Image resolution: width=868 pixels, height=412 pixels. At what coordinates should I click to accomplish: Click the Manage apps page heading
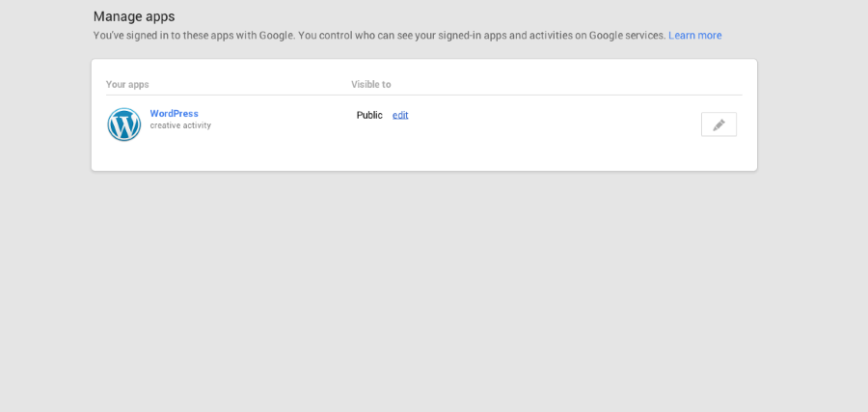(x=134, y=16)
